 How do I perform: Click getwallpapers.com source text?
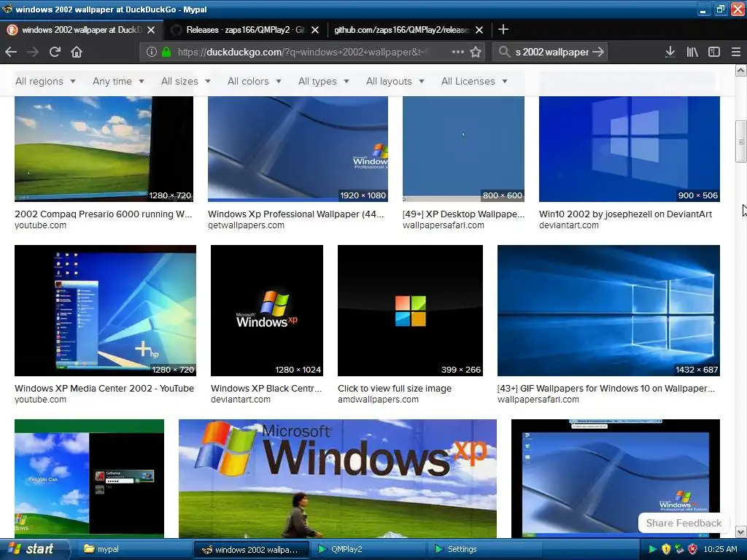tap(247, 225)
